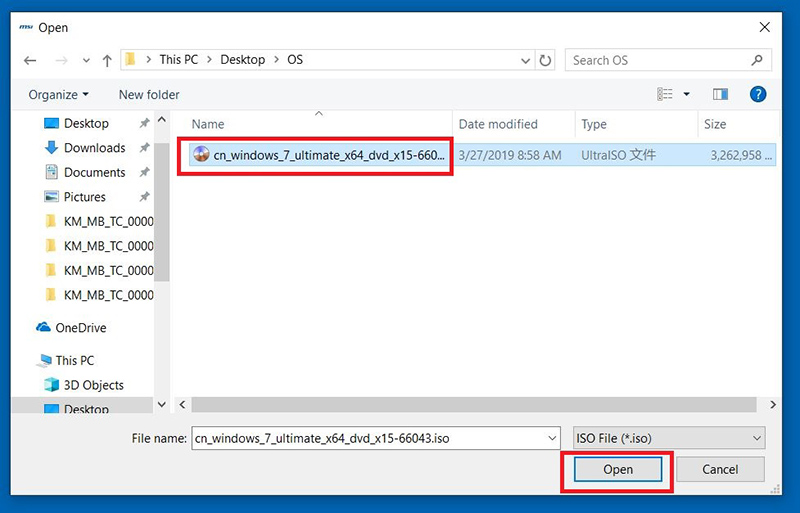Change the view layout icon
This screenshot has height=513, width=800.
[665, 94]
